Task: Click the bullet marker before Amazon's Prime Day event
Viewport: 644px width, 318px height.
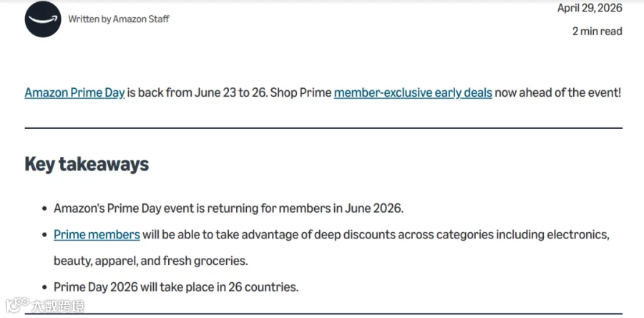Action: [45, 208]
